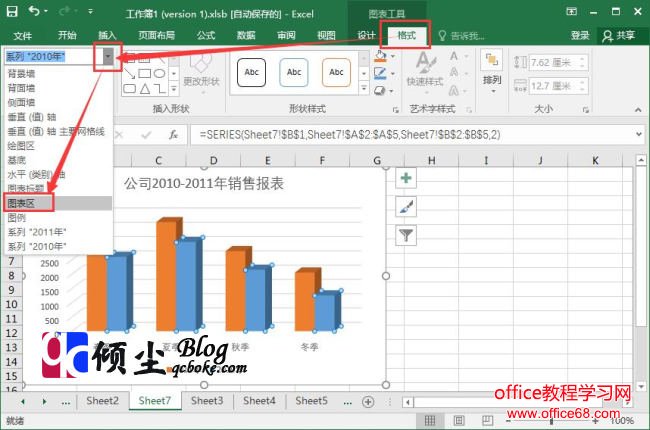Viewport: 650px width, 430px height.
Task: Click the 共享 share button
Action: pyautogui.click(x=619, y=36)
